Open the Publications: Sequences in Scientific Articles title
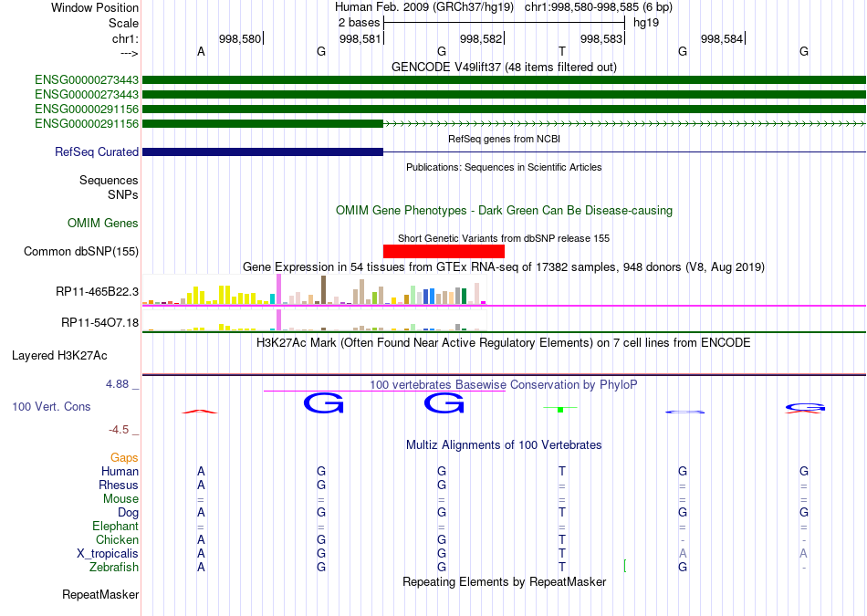The width and height of the screenshot is (867, 616). pos(504,168)
